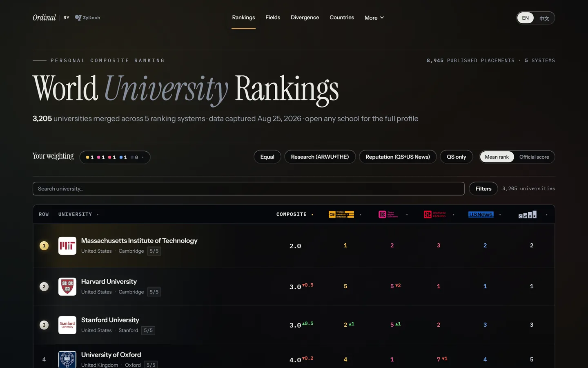Open the University of Oxford profile
588x368 pixels.
(111, 355)
